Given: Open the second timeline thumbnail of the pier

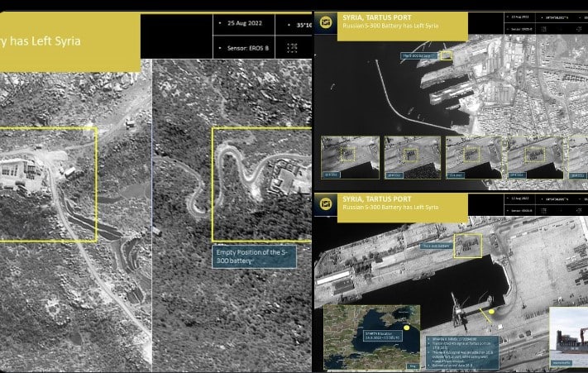Looking at the screenshot, I should [x=412, y=157].
